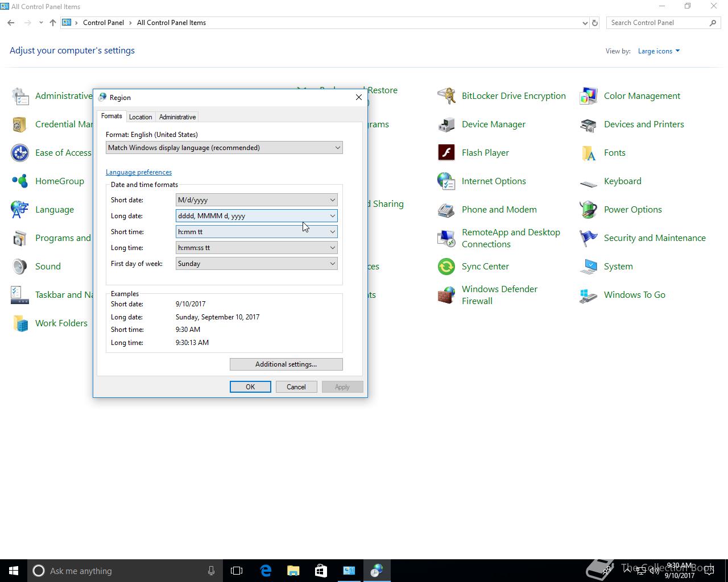Refresh the Control Panel view
728x582 pixels.
click(x=595, y=23)
